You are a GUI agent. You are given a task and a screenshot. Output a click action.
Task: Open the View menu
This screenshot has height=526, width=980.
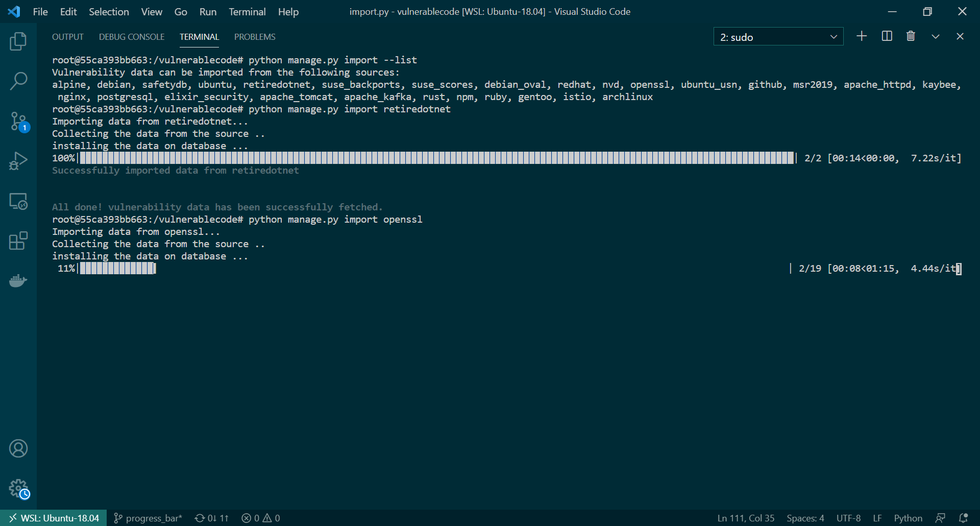click(152, 12)
